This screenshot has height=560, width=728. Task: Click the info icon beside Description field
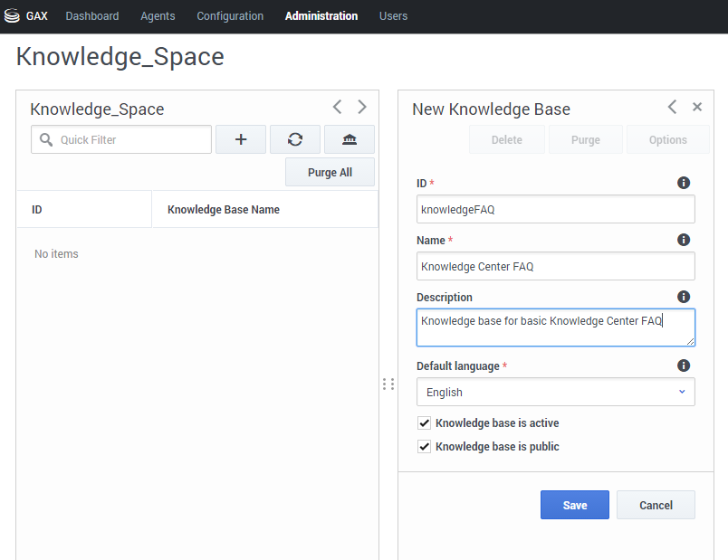(x=684, y=297)
